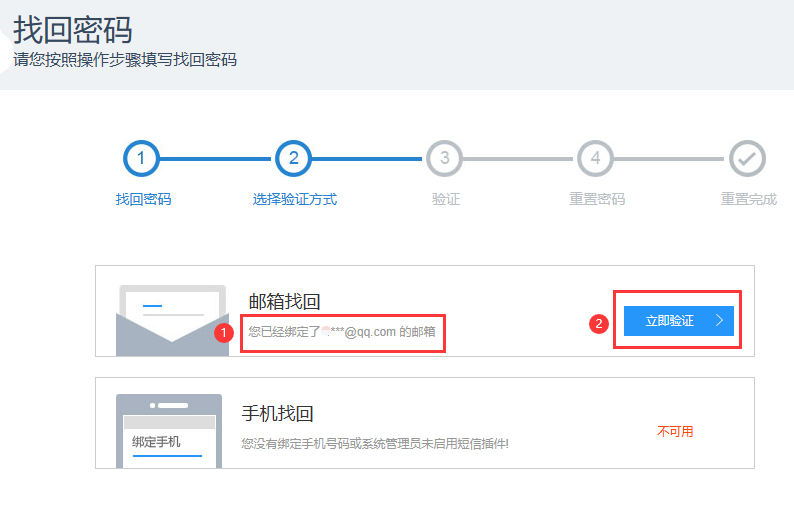Image resolution: width=794 pixels, height=506 pixels.
Task: Click red annotation marker number 2
Action: click(599, 323)
